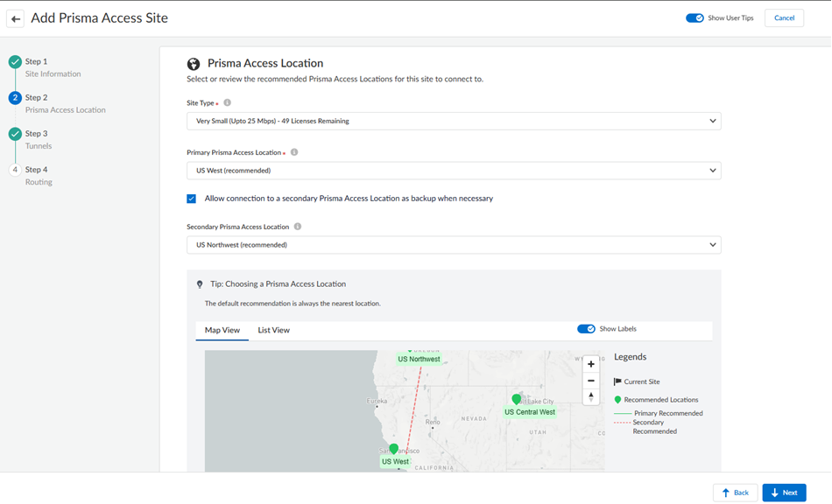Viewport: 832px width, 504px height.
Task: Uncheck allow secondary location backup checkbox
Action: click(x=192, y=199)
